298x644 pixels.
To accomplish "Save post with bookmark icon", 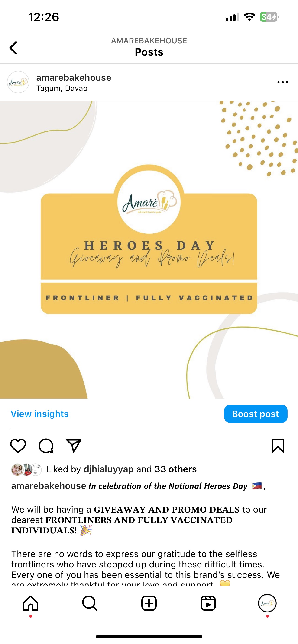I will (x=278, y=446).
